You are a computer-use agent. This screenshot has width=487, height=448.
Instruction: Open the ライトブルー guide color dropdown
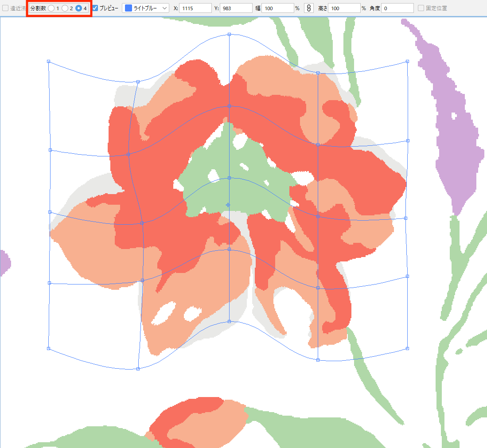(145, 8)
